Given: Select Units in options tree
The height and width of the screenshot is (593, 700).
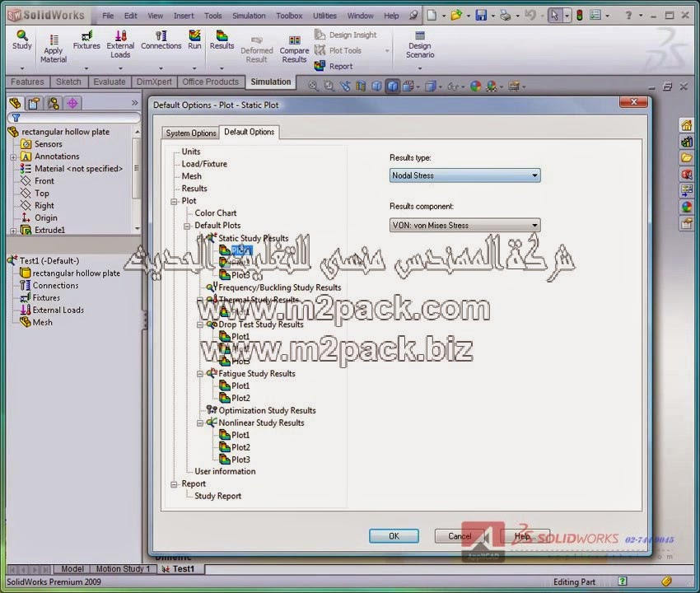Looking at the screenshot, I should tap(191, 152).
